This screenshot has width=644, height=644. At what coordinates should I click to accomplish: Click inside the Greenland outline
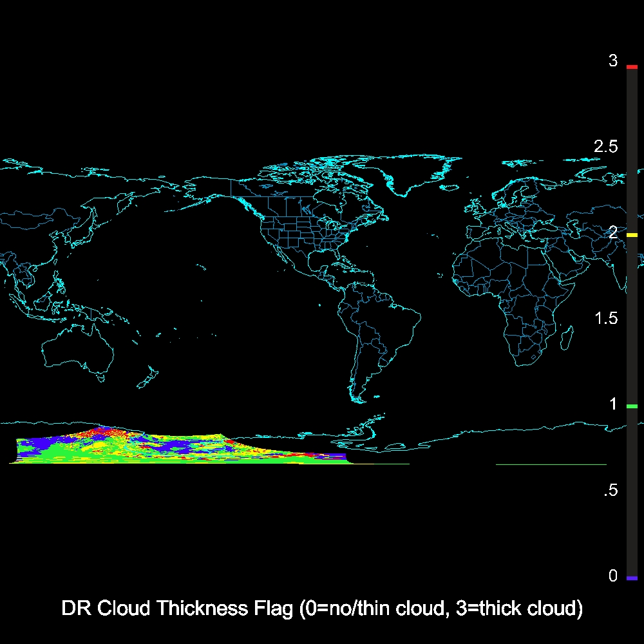pyautogui.click(x=412, y=174)
